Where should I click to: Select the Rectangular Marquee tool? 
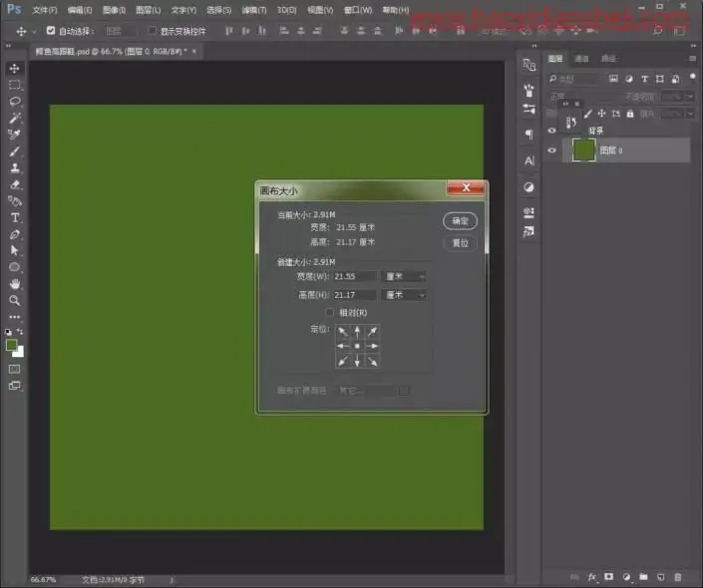click(x=14, y=85)
